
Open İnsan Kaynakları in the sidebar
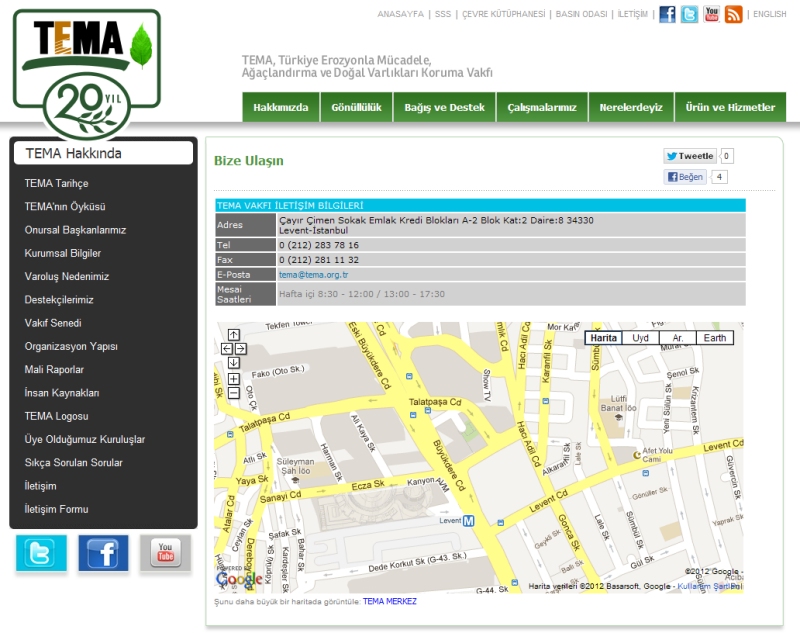point(61,393)
